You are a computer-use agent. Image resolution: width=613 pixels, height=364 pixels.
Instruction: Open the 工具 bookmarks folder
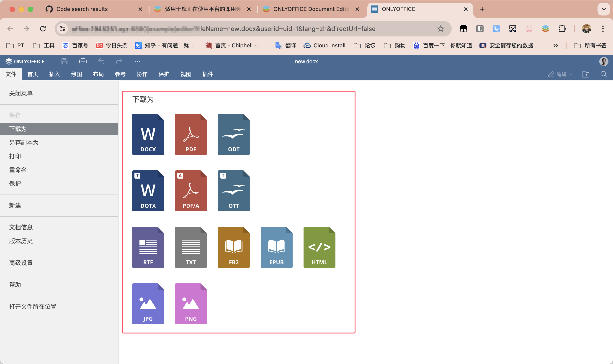44,45
